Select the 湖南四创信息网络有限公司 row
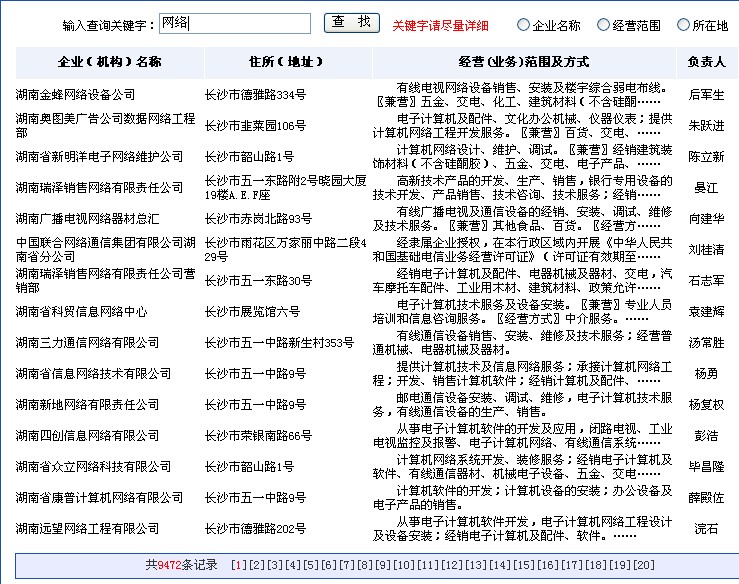 coord(87,435)
